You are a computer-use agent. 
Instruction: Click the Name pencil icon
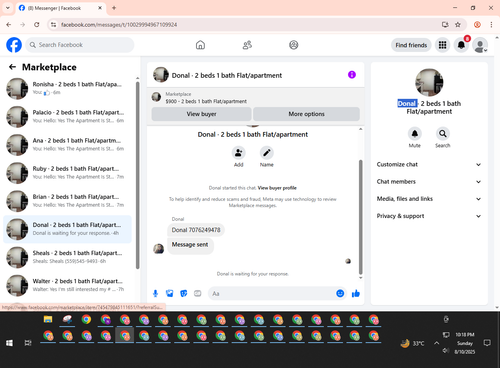(x=267, y=153)
